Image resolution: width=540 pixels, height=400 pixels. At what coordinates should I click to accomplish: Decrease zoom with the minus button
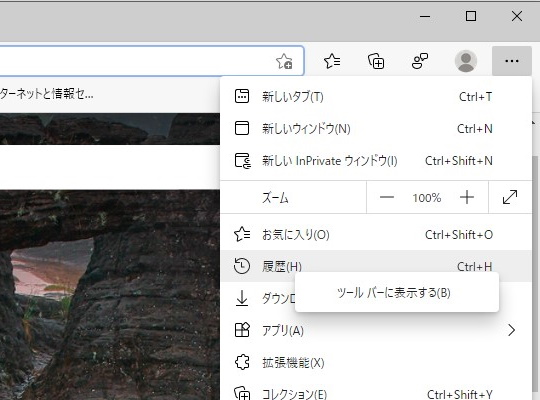click(x=386, y=197)
